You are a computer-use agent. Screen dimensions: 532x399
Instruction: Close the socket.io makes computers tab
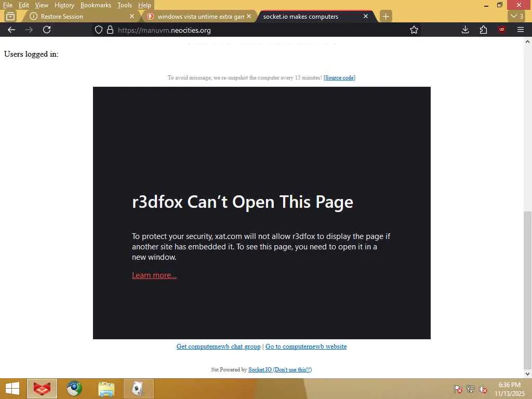(x=366, y=16)
